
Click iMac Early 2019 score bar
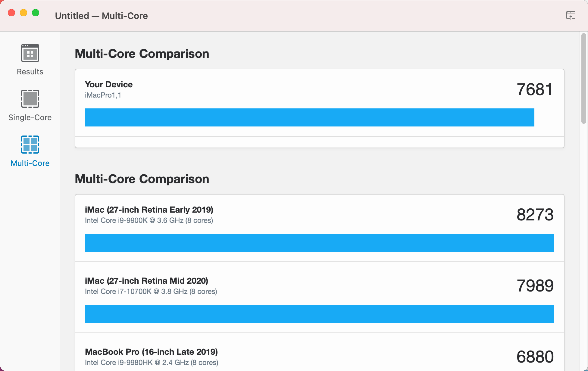(319, 243)
